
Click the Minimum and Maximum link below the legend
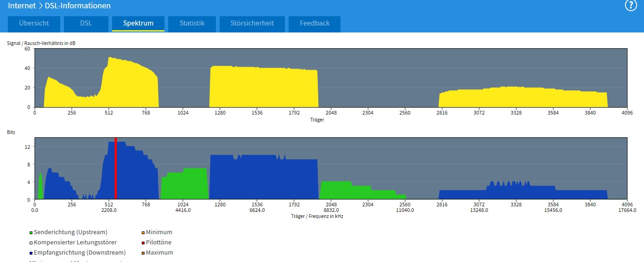click(74, 261)
